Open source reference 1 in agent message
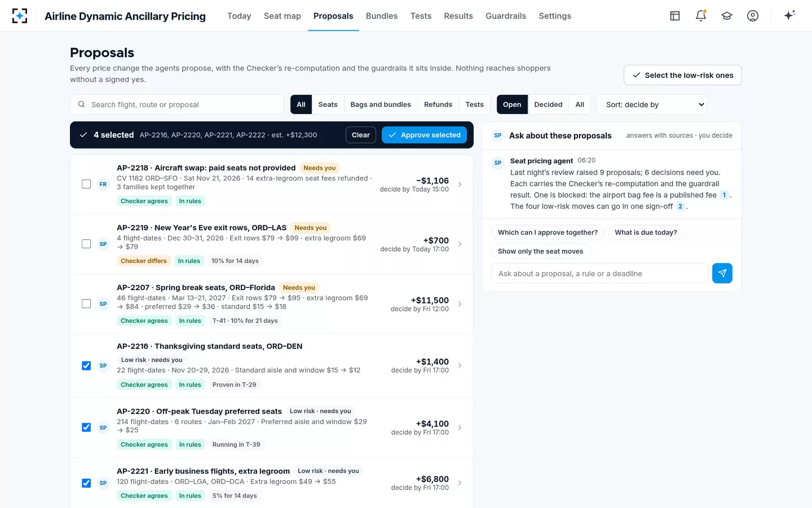 pos(724,195)
